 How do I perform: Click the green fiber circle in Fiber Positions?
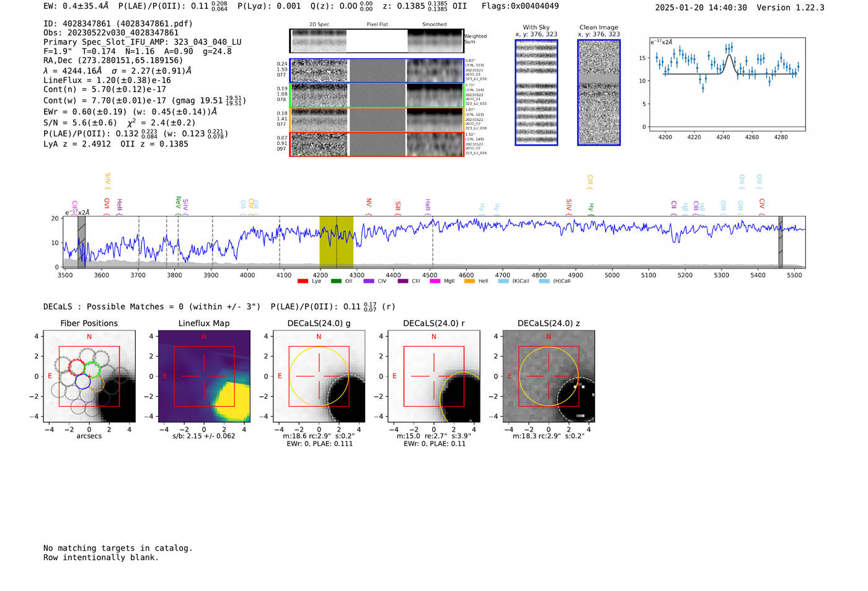coord(92,370)
